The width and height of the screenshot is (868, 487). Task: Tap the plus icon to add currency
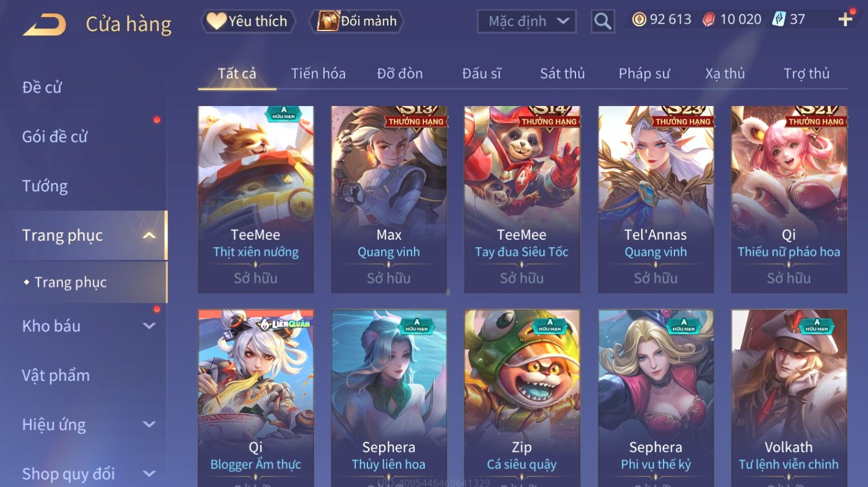[845, 20]
